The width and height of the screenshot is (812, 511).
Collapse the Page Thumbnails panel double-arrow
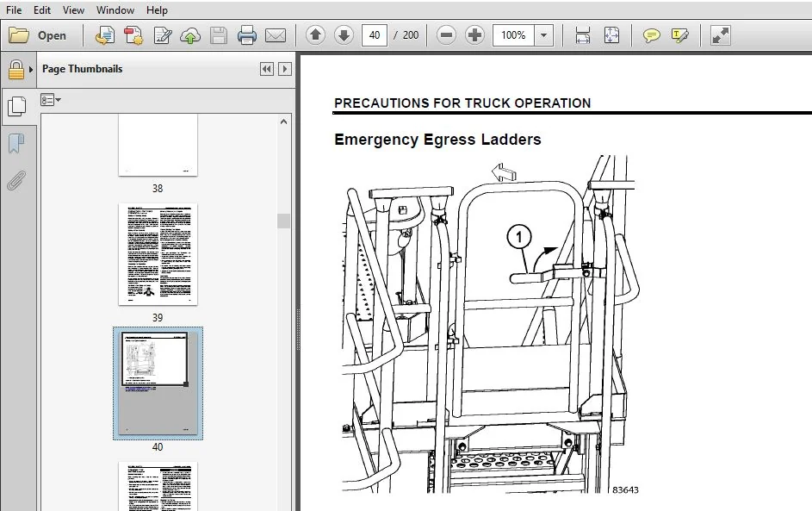[267, 69]
